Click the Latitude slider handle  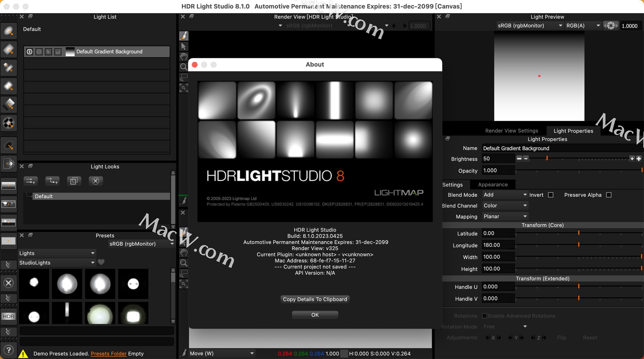(579, 233)
